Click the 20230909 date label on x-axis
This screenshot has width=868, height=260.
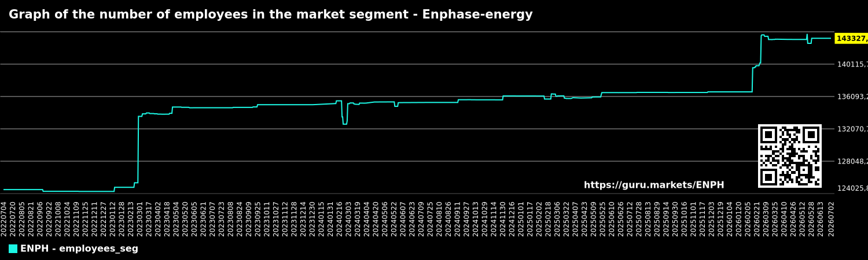[249, 218]
